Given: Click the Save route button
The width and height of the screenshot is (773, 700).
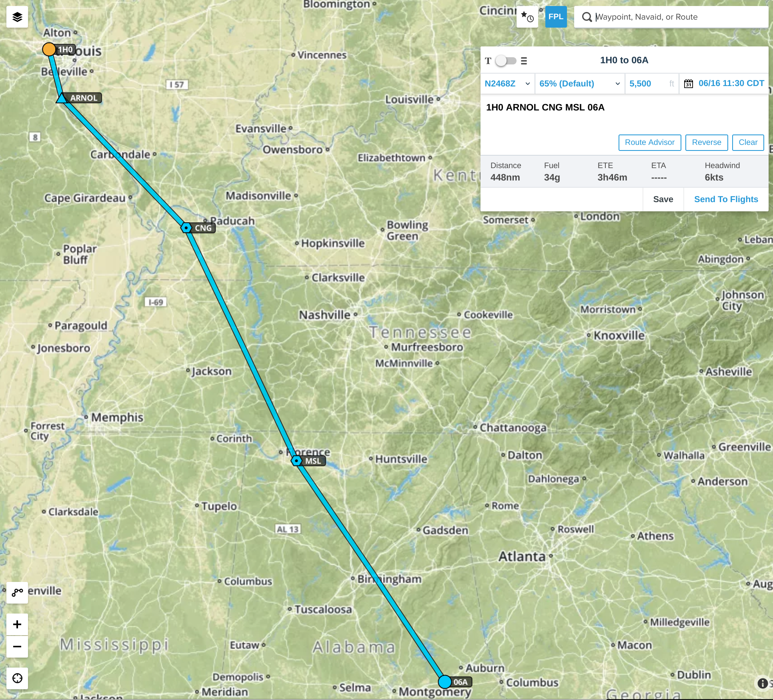Looking at the screenshot, I should 663,199.
